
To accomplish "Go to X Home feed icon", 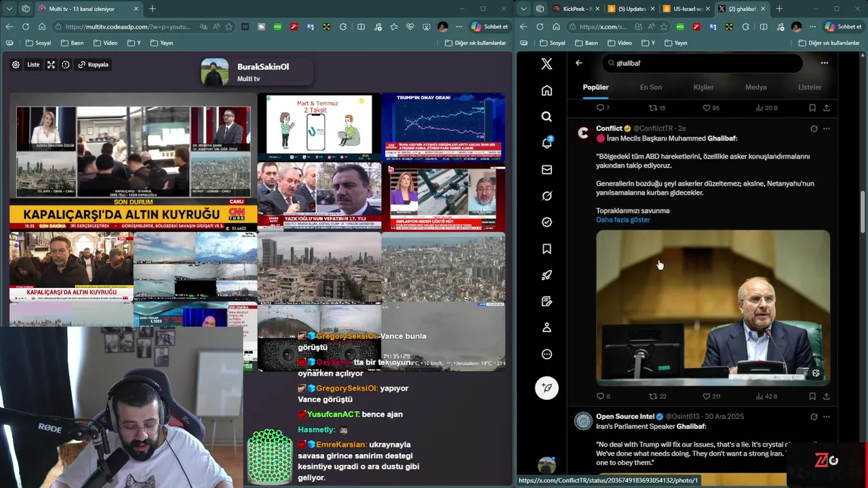I will click(x=547, y=90).
